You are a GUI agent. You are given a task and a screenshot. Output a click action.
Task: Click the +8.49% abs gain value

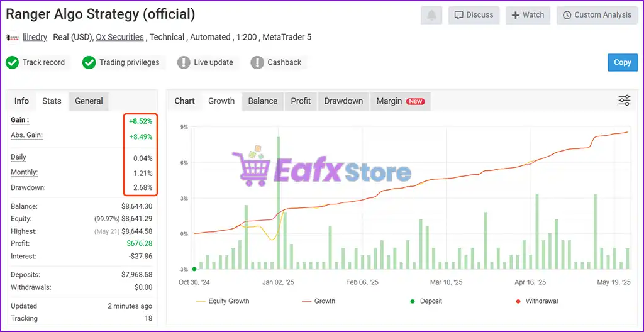point(140,136)
